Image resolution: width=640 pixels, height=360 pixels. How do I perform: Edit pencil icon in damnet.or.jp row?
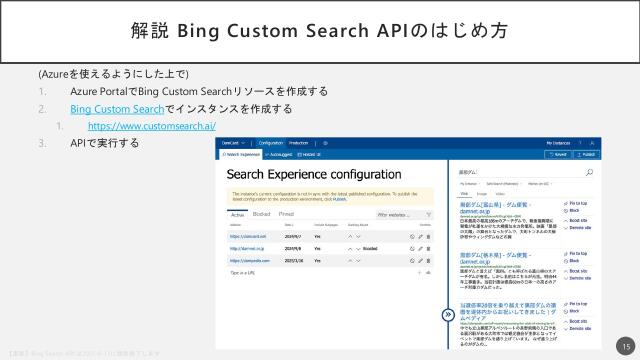pyautogui.click(x=420, y=249)
